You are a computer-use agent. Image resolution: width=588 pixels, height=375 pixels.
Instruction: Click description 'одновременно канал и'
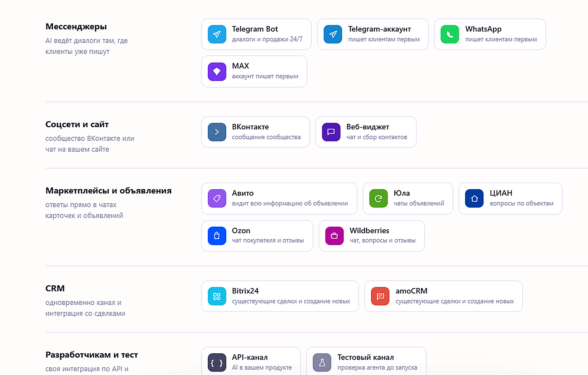pyautogui.click(x=83, y=303)
